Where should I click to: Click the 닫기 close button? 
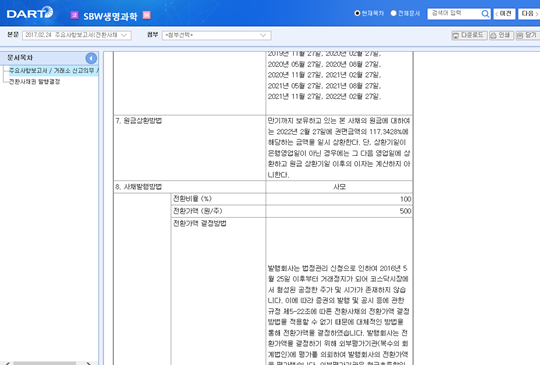528,35
